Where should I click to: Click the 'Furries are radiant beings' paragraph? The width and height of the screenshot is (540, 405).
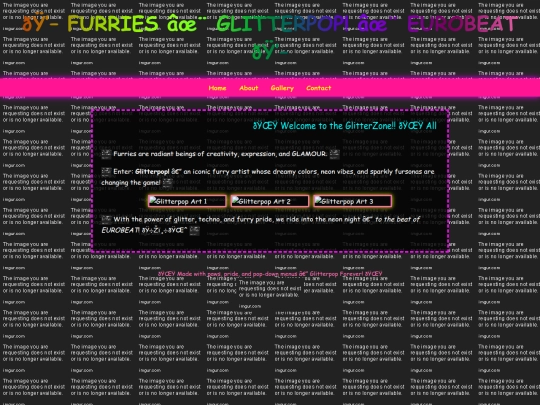click(x=220, y=154)
